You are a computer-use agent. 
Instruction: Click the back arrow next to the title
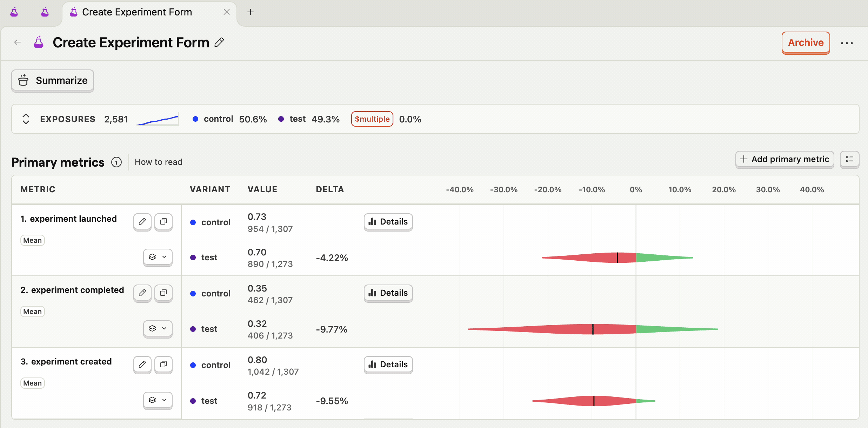point(18,42)
